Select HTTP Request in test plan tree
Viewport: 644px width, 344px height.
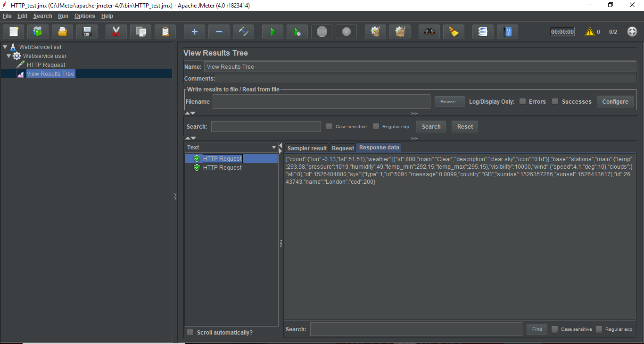tap(46, 65)
